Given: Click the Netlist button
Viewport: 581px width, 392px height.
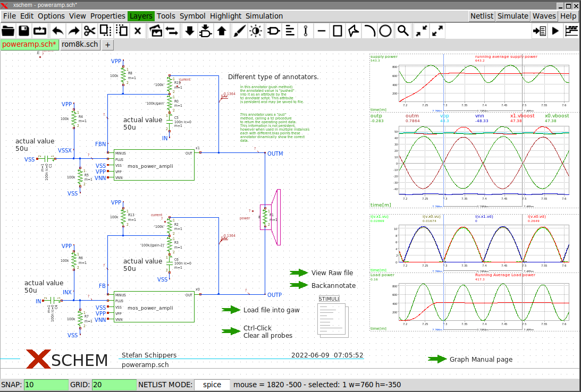Looking at the screenshot, I should [482, 16].
